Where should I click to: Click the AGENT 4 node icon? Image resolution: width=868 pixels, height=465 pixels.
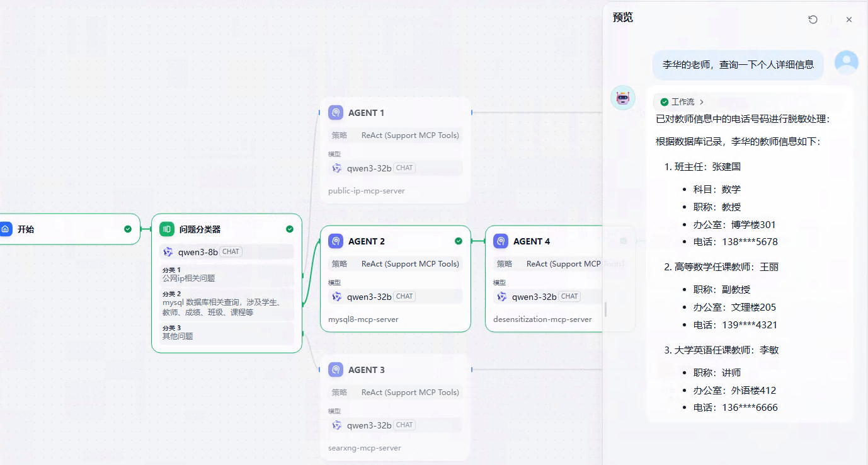point(501,241)
